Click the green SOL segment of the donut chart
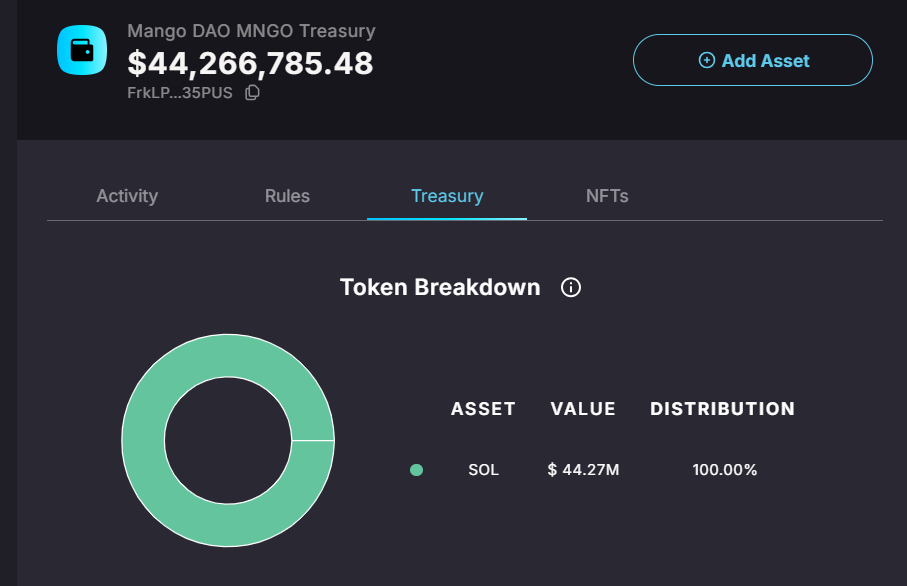Image resolution: width=907 pixels, height=586 pixels. [x=228, y=350]
